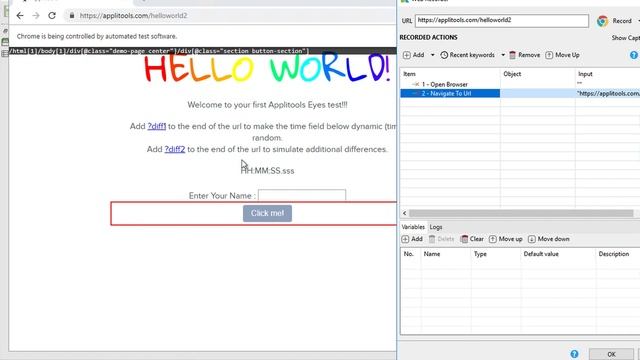Click left arrow of horizontal scrollbar

(404, 213)
